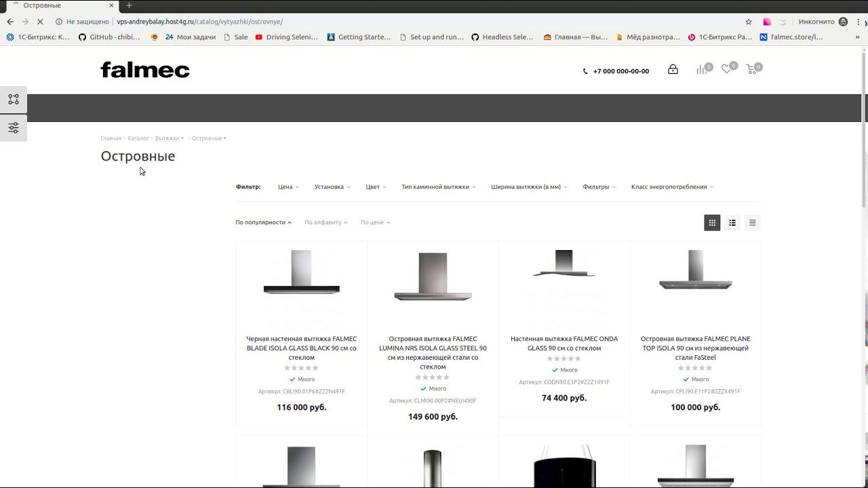Open the PLANE TOP ISOLA product image
Screen dimensions: 868x488
click(695, 270)
